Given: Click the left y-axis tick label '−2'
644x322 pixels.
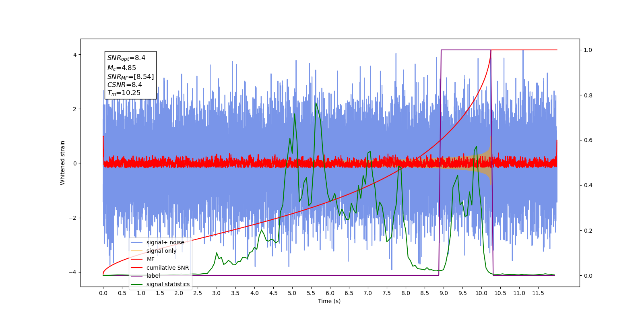Looking at the screenshot, I should point(72,218).
